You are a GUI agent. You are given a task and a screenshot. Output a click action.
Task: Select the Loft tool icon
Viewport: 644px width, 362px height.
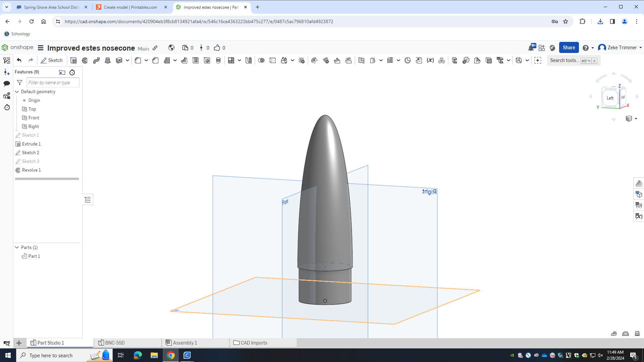108,60
